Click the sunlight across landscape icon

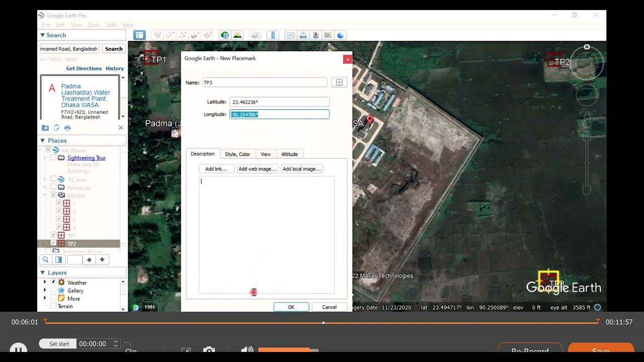tap(237, 35)
